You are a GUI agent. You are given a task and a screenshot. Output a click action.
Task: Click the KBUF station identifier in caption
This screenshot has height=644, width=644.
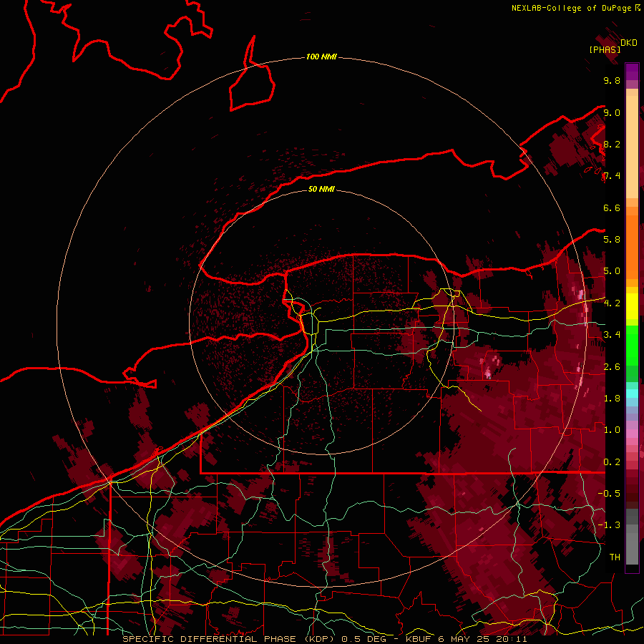[419, 639]
